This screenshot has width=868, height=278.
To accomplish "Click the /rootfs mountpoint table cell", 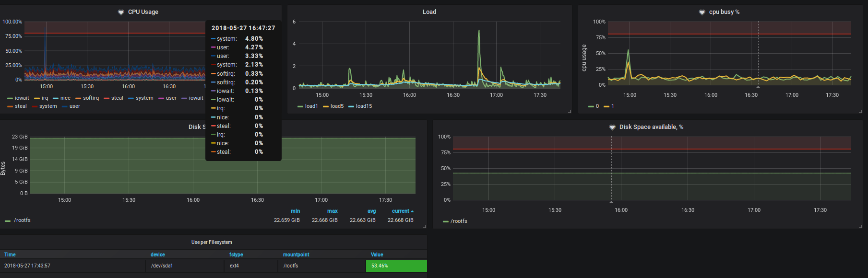I will [321, 266].
